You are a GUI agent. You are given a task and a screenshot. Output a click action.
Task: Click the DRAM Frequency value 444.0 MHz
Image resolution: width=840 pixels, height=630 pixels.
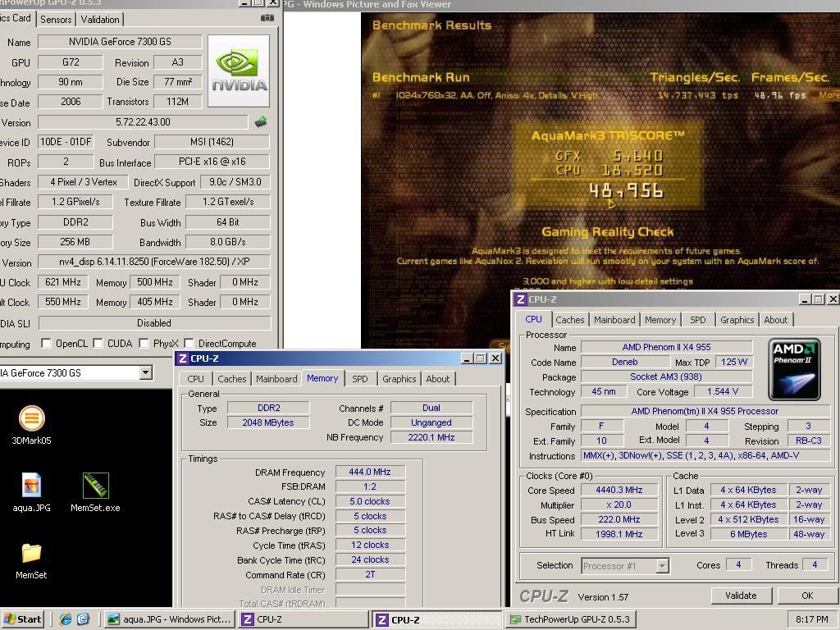tap(370, 472)
